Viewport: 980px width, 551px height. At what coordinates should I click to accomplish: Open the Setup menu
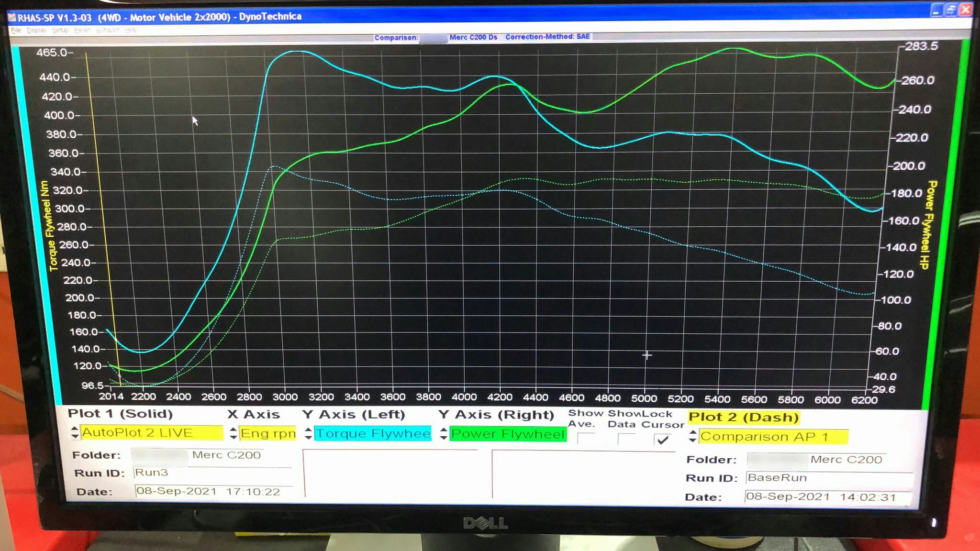pos(60,30)
